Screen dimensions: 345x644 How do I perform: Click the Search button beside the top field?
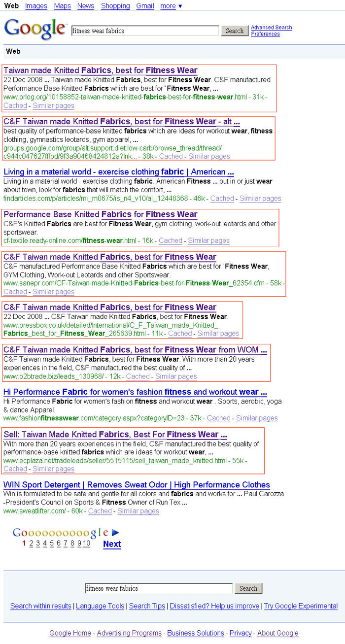tap(235, 31)
